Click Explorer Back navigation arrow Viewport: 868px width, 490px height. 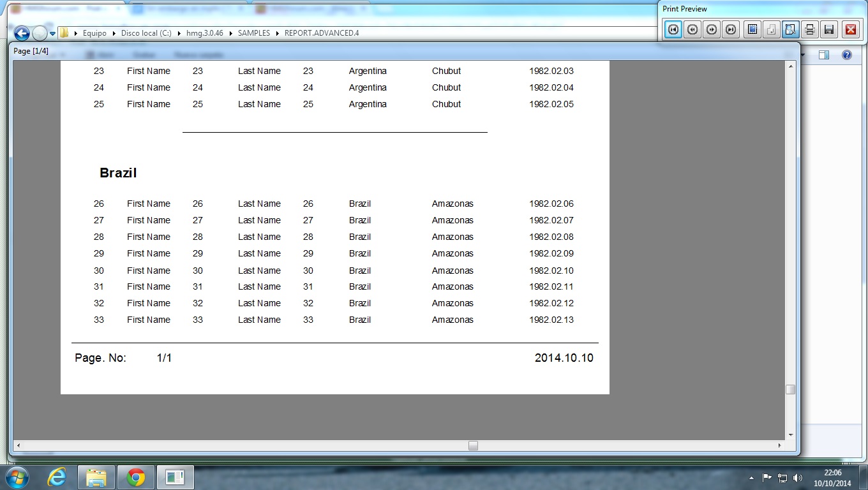pos(22,33)
